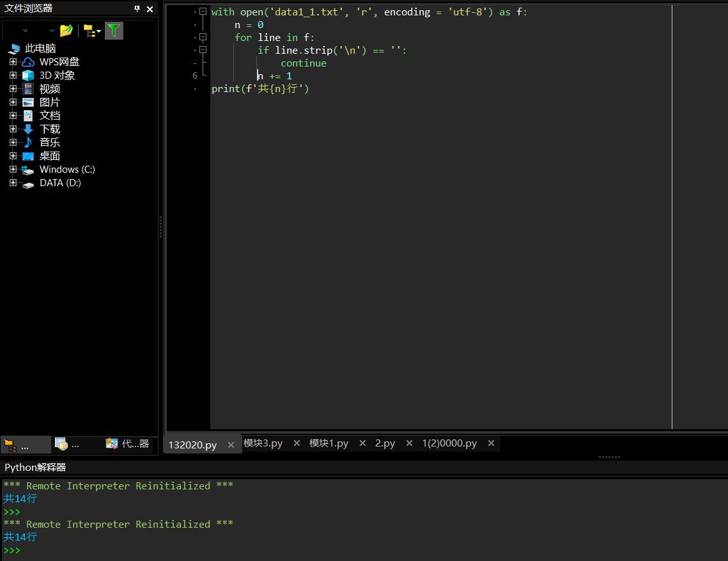This screenshot has height=561, width=728.
Task: Expand the 视频 folder node
Action: coord(13,88)
